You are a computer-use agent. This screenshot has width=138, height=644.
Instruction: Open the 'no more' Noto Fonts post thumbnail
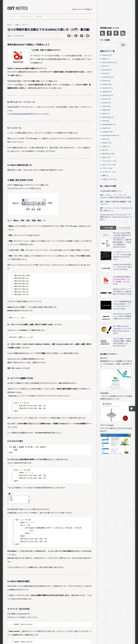(106, 268)
